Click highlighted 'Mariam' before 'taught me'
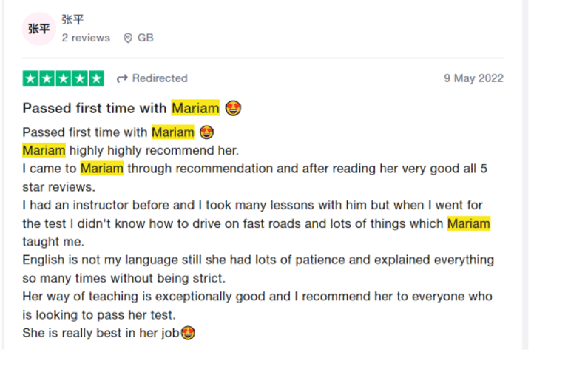This screenshot has height=392, width=568. (x=468, y=223)
